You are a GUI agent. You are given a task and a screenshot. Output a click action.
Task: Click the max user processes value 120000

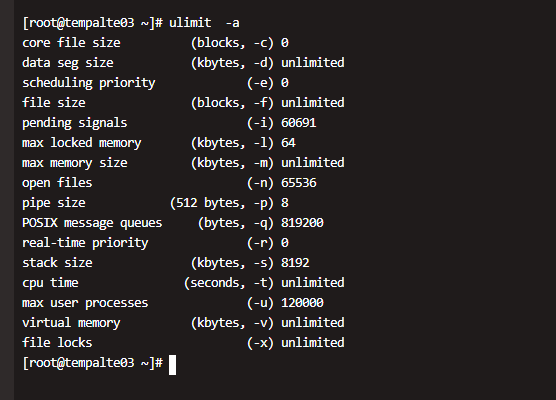(x=302, y=302)
